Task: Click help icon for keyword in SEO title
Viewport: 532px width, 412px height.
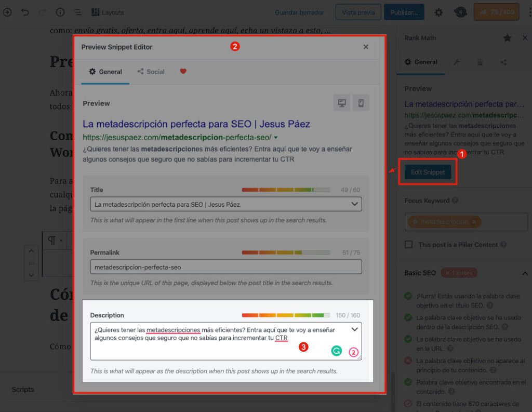Action: [x=490, y=305]
